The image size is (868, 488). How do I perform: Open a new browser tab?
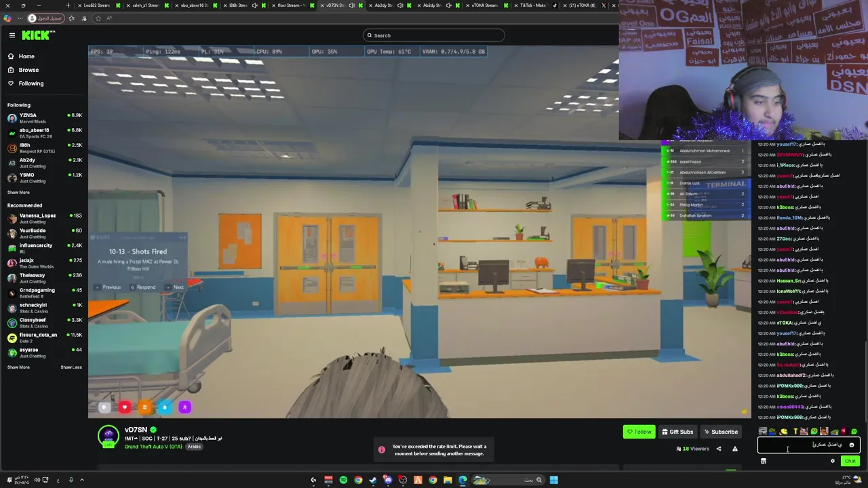tap(68, 5)
